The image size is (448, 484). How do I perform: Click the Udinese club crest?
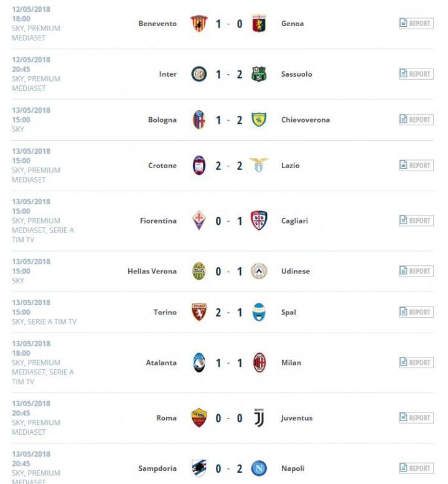point(259,271)
